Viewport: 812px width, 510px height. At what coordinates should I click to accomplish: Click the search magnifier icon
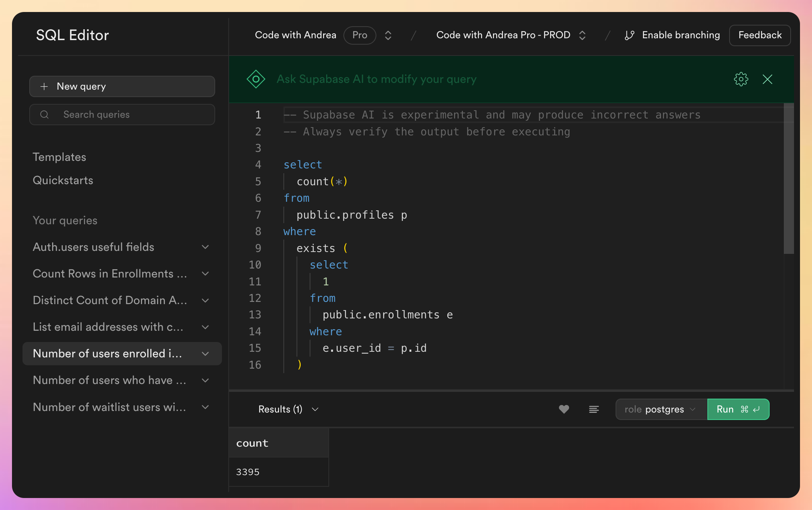(x=44, y=114)
